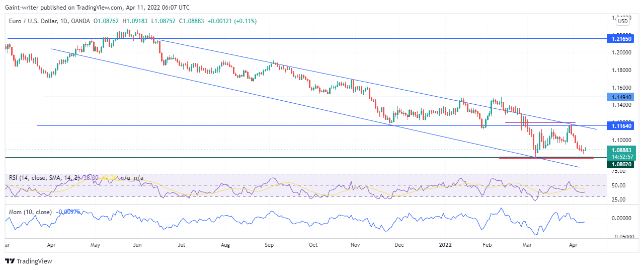The height and width of the screenshot is (270, 644).
Task: Click the Nov label on the time axis
Action: (x=356, y=245)
